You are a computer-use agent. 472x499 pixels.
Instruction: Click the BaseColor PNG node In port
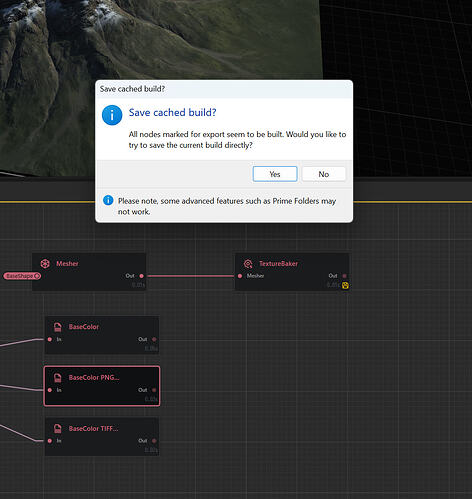tap(50, 390)
